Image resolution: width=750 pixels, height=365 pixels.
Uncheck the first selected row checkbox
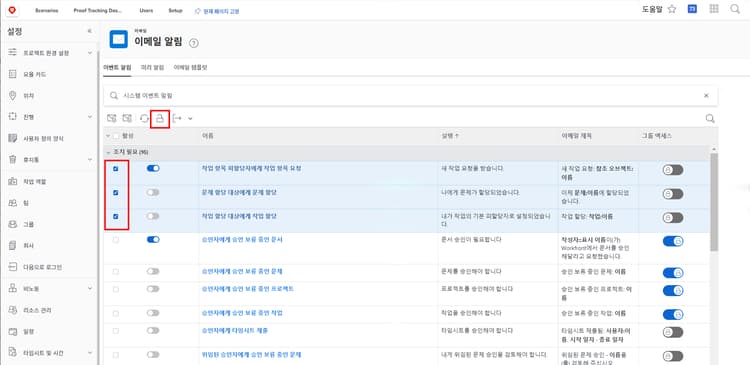pyautogui.click(x=116, y=169)
